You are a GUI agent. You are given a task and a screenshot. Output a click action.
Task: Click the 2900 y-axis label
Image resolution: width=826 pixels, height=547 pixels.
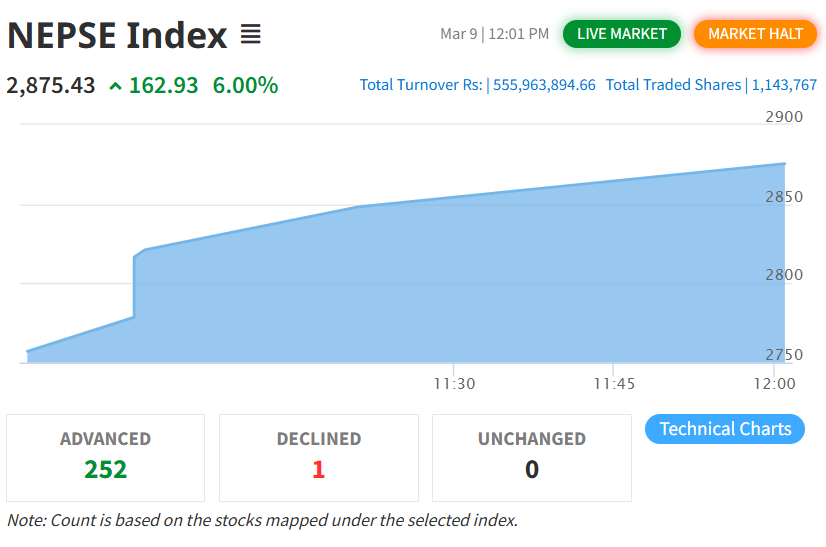[x=784, y=117]
